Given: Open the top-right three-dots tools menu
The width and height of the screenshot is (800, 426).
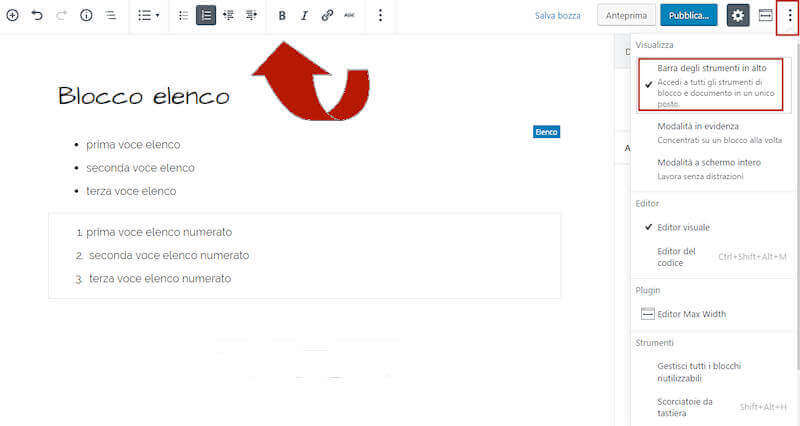Looking at the screenshot, I should pos(790,16).
